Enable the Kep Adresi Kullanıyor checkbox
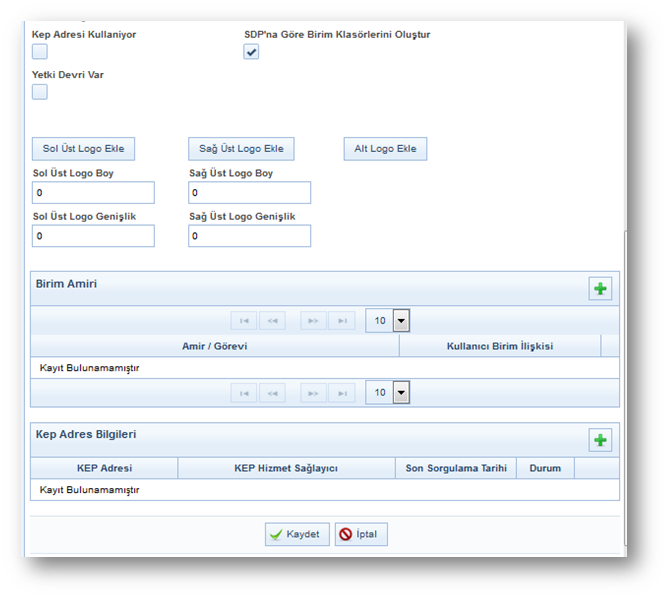The width and height of the screenshot is (669, 599). pyautogui.click(x=40, y=52)
